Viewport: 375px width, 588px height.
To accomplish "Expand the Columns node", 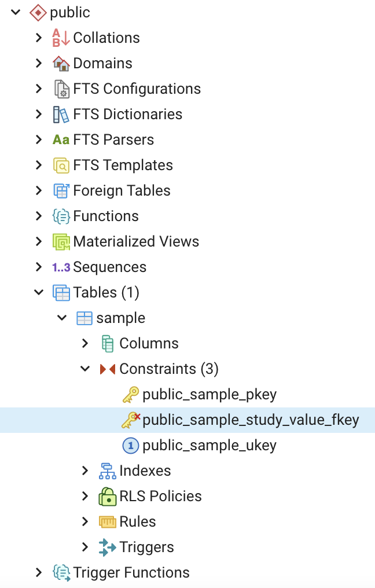I will pyautogui.click(x=85, y=343).
